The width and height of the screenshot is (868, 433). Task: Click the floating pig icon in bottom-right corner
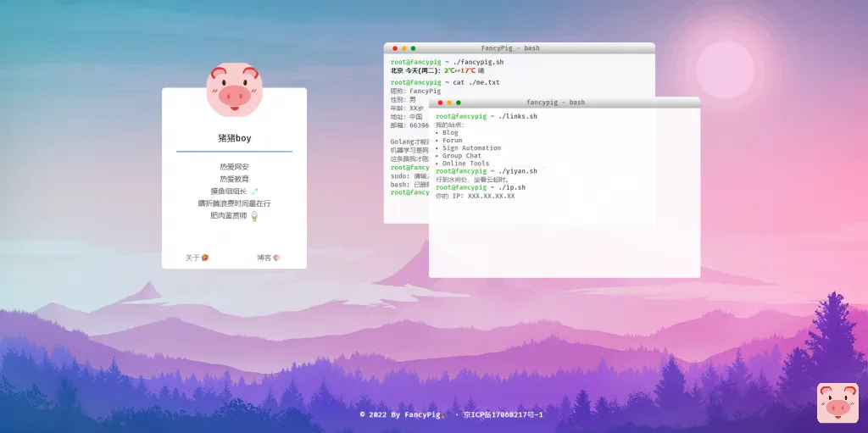pos(837,403)
